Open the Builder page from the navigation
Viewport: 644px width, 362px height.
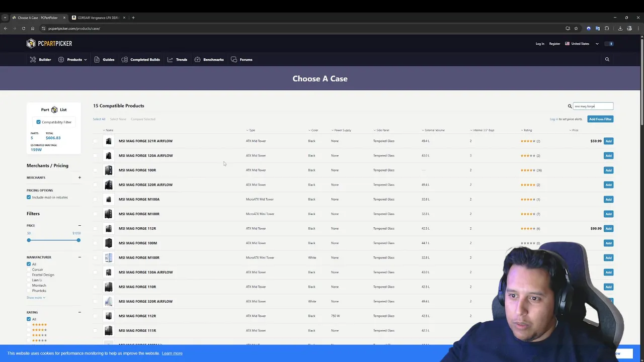pos(40,59)
